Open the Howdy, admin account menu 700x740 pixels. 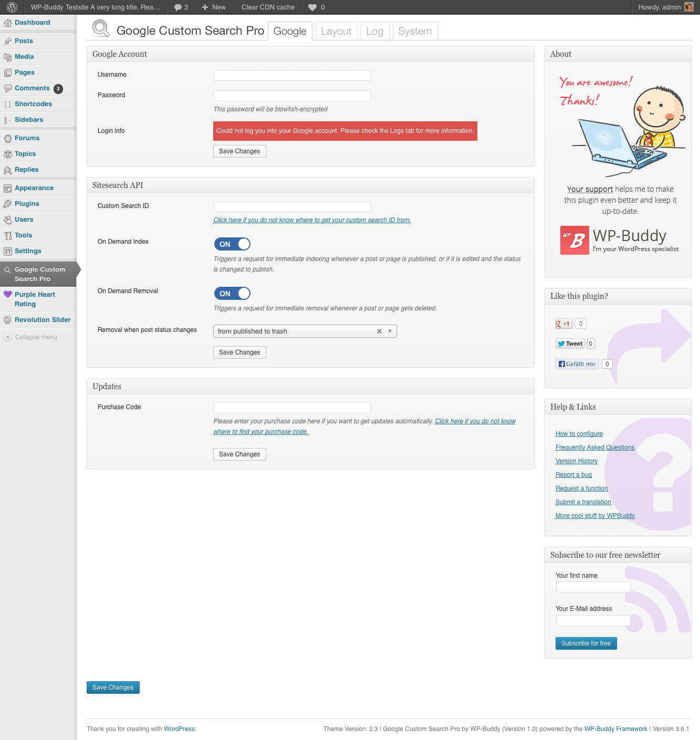click(665, 7)
